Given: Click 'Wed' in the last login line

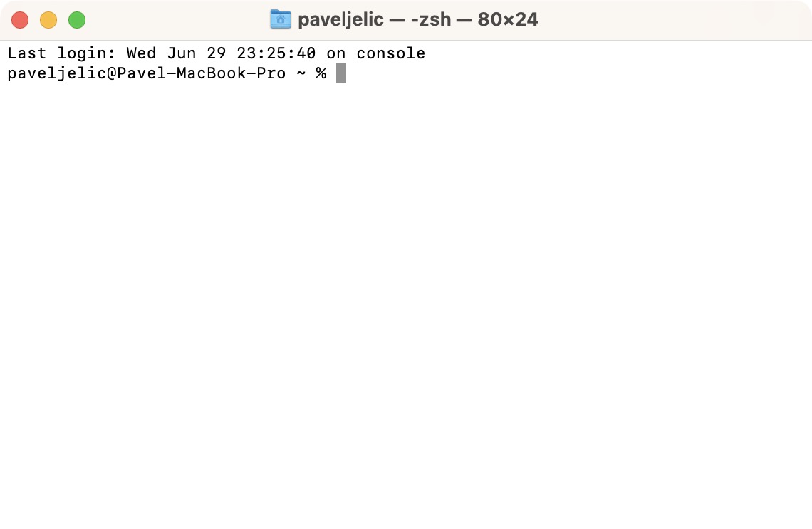Looking at the screenshot, I should pyautogui.click(x=141, y=53).
